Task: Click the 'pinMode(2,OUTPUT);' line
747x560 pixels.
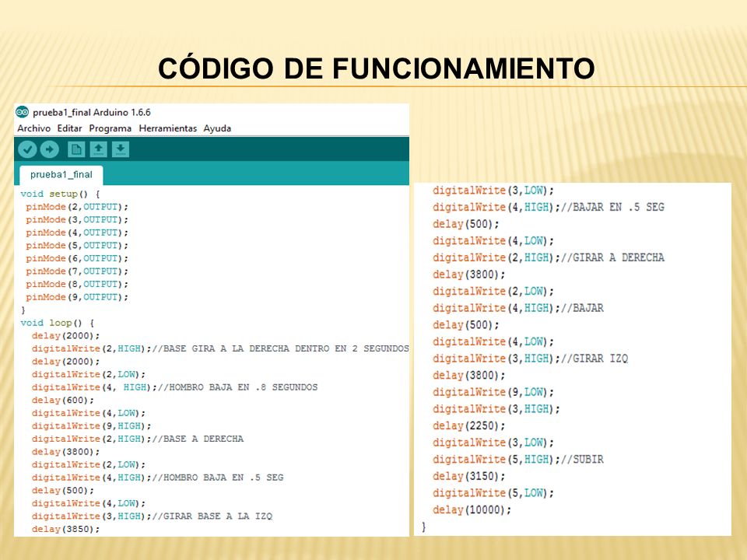Action: point(77,207)
